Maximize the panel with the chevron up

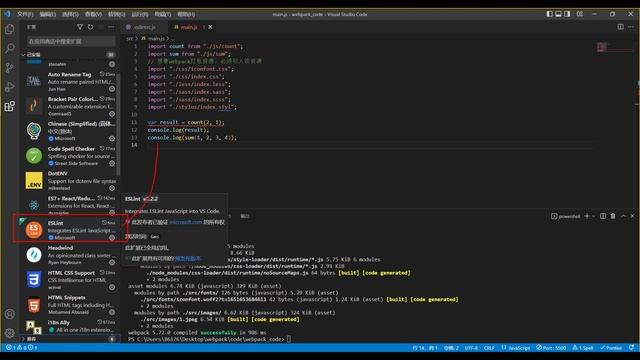[623, 216]
